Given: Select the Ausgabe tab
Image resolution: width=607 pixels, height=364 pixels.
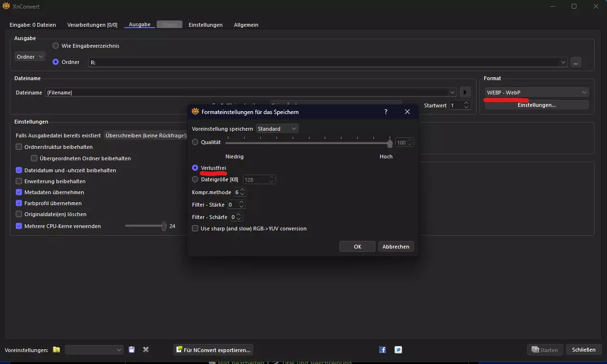Looking at the screenshot, I should (x=139, y=24).
